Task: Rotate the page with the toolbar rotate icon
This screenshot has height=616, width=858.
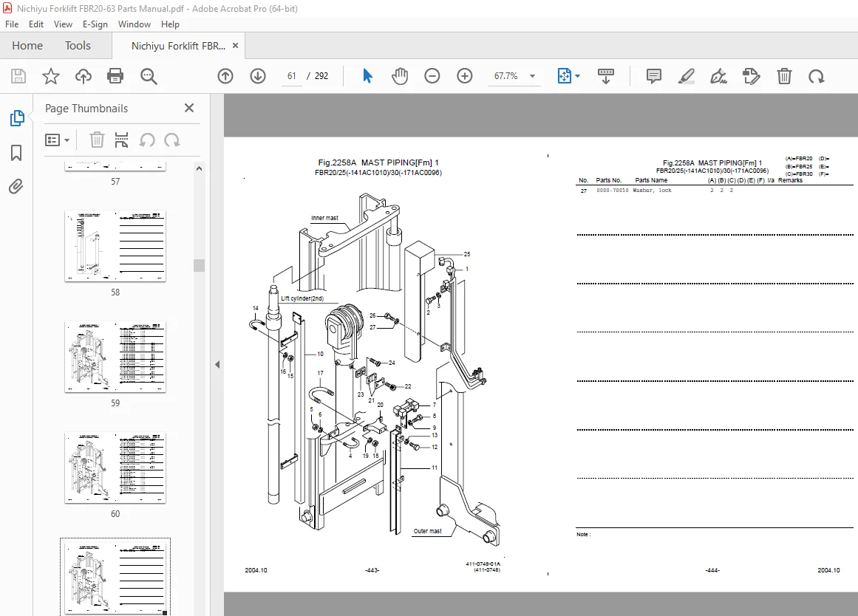Action: [x=817, y=76]
